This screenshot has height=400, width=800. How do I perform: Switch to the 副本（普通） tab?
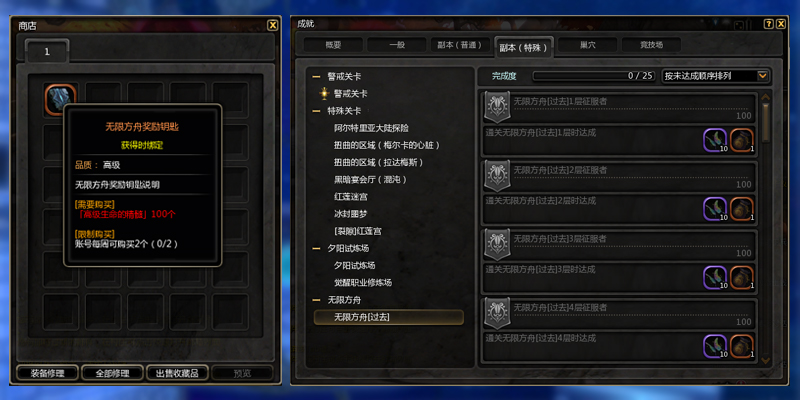460,45
